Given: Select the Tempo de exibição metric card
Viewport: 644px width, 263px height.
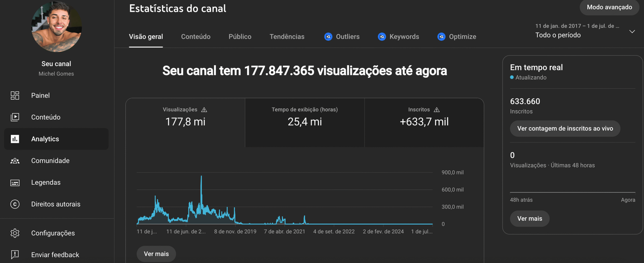Looking at the screenshot, I should click(x=305, y=122).
